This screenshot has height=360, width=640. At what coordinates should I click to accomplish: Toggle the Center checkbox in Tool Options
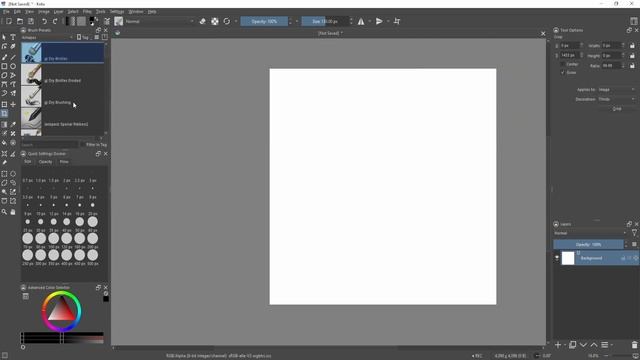tap(563, 64)
